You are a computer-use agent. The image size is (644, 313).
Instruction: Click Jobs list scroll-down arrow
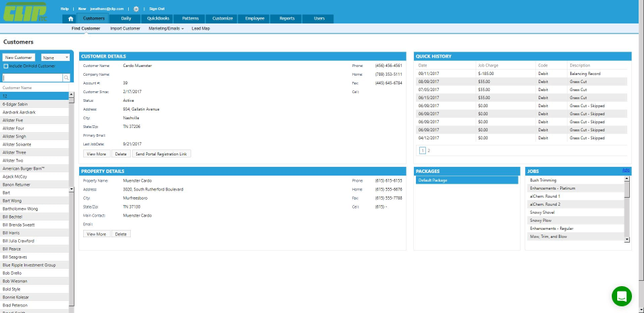click(627, 239)
